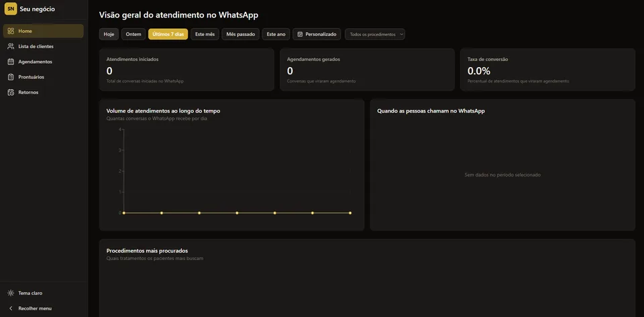Image resolution: width=644 pixels, height=317 pixels.
Task: Open Home in the sidebar
Action: [x=43, y=31]
